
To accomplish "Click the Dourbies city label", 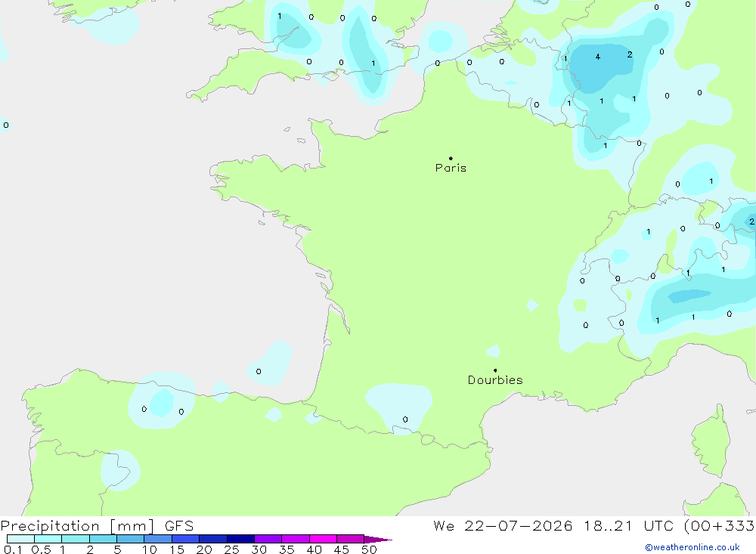I will click(495, 380).
